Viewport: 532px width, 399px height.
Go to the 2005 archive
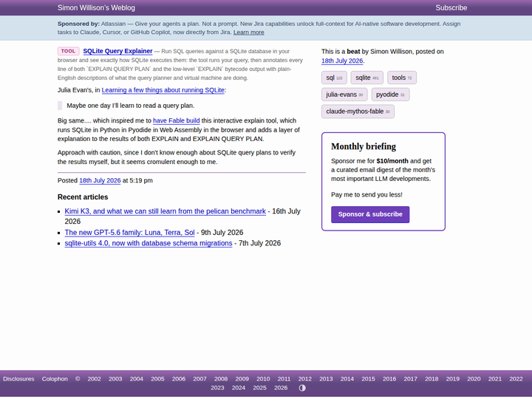pyautogui.click(x=157, y=378)
